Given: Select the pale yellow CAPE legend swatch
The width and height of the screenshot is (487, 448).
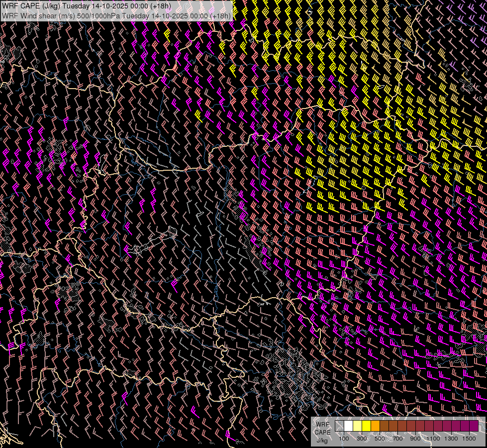Looking at the screenshot, I should [358, 426].
